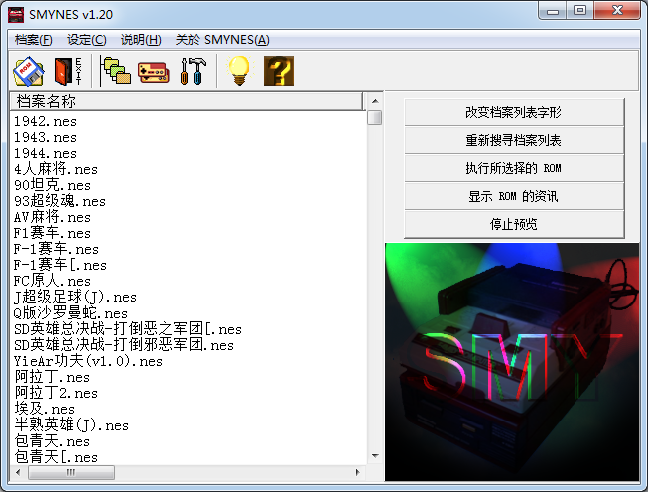
Task: Open ROM file with the floppy disk icon
Action: pos(29,71)
